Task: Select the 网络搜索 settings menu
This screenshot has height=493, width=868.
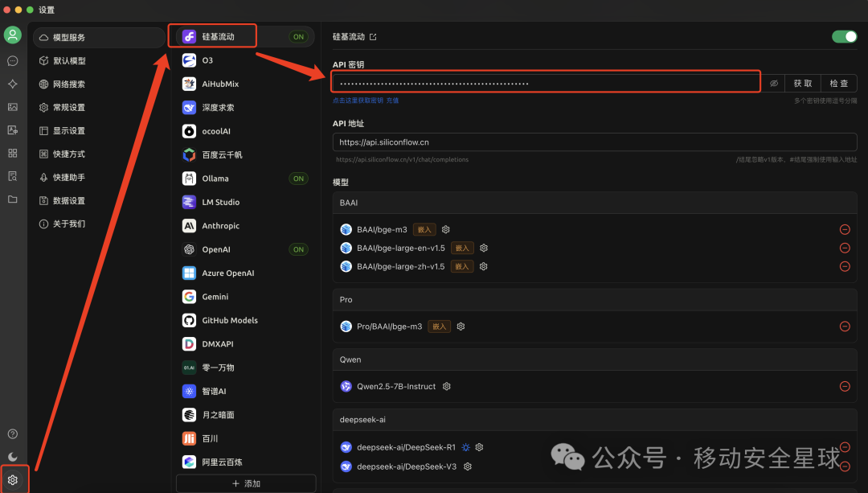Action: click(99, 84)
